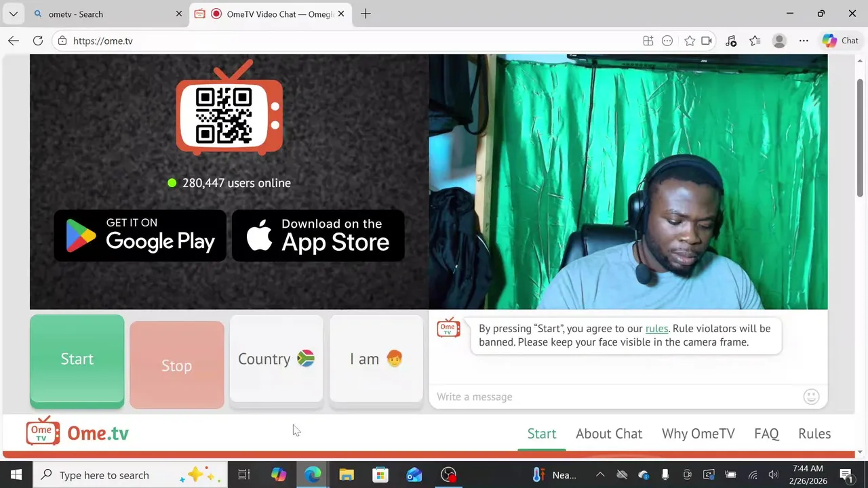868x488 pixels.
Task: Switch to Microsoft Edge on taskbar
Action: pyautogui.click(x=313, y=474)
